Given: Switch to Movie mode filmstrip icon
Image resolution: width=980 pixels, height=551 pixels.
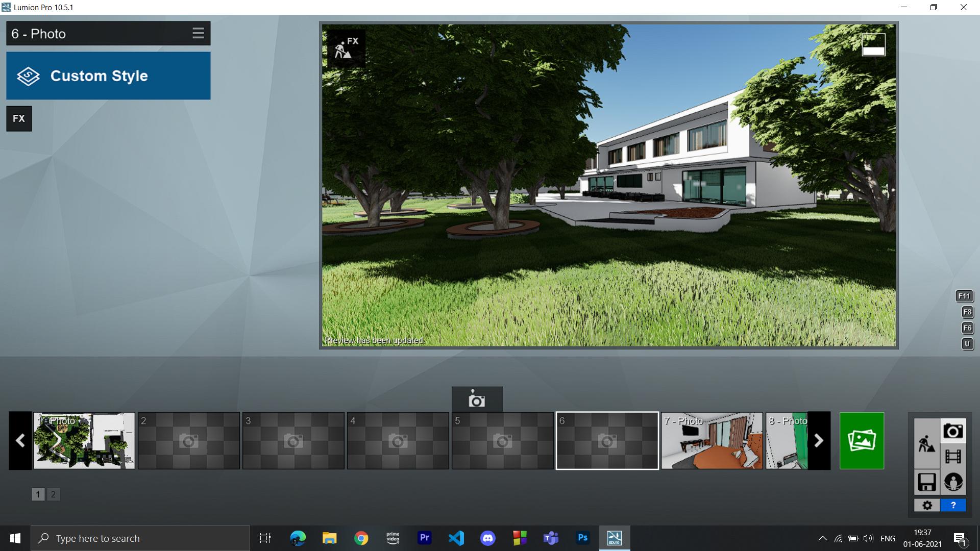Looking at the screenshot, I should click(953, 456).
